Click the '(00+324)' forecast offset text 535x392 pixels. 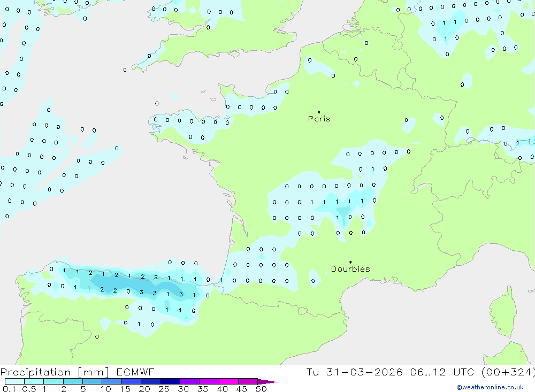tap(508, 372)
